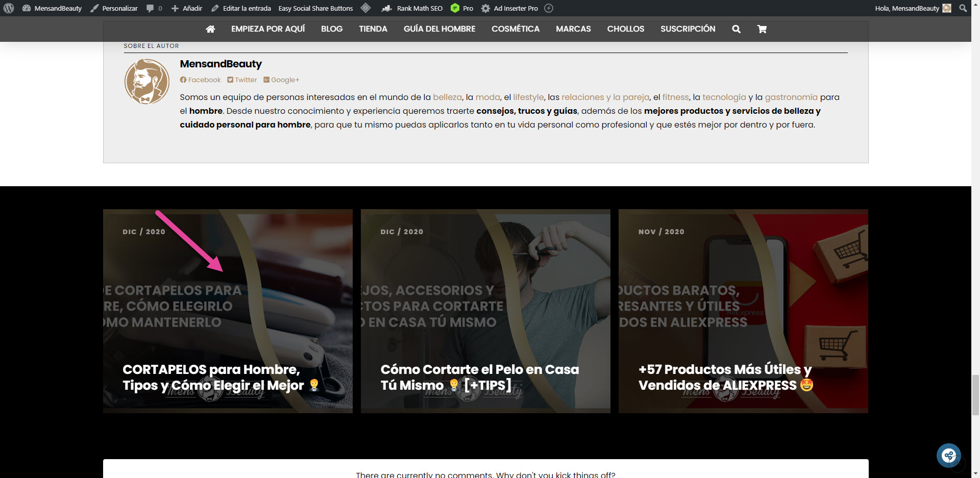Expand the Añadir new content menu

coord(187,8)
